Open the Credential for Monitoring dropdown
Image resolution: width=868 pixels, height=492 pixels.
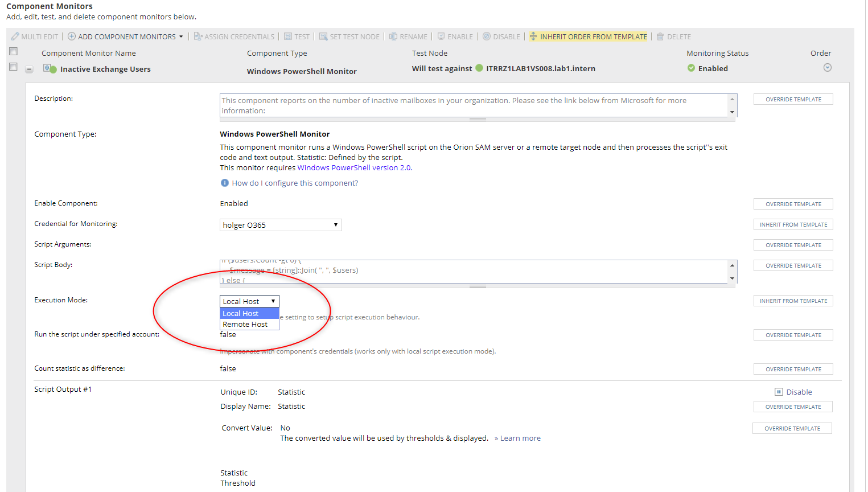coord(281,225)
